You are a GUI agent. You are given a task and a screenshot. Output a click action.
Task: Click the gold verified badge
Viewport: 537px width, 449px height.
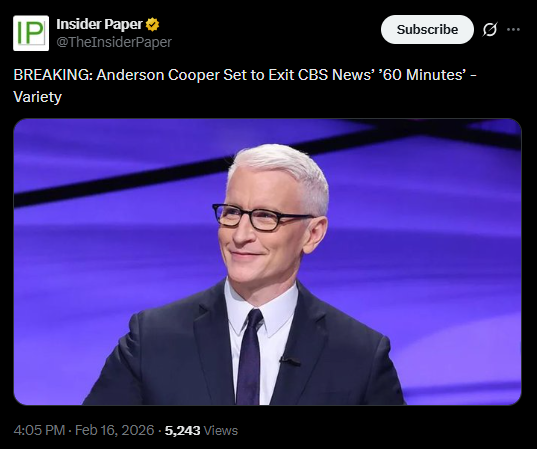[x=152, y=25]
